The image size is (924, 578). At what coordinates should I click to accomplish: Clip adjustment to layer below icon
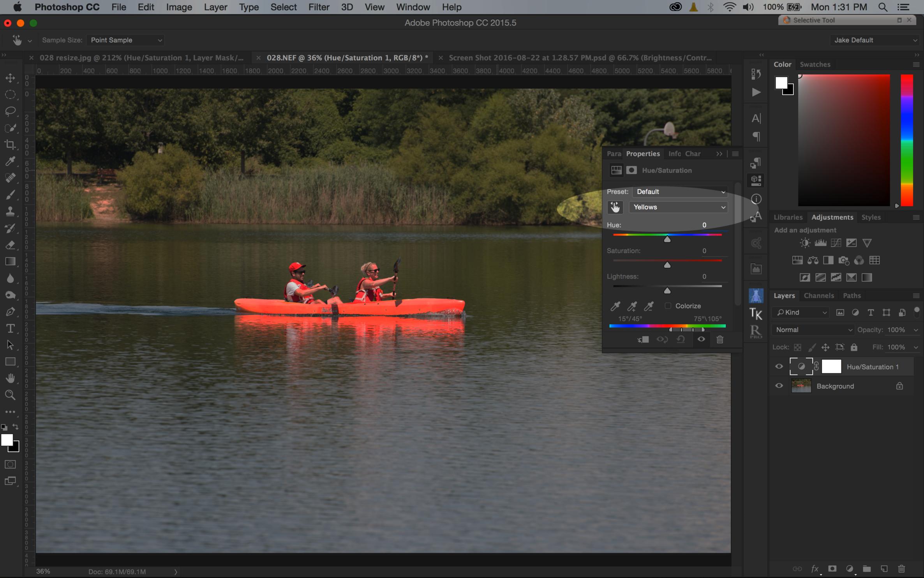[643, 339]
